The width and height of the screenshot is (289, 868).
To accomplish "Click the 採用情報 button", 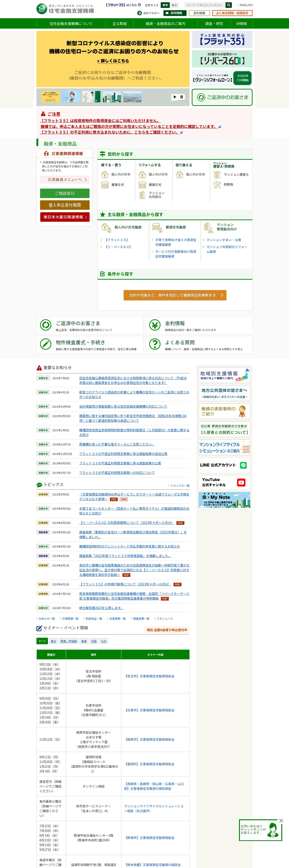I will (x=175, y=13).
